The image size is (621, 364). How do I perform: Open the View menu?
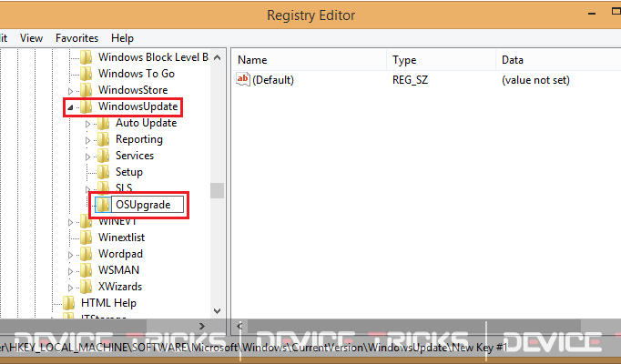(x=31, y=38)
